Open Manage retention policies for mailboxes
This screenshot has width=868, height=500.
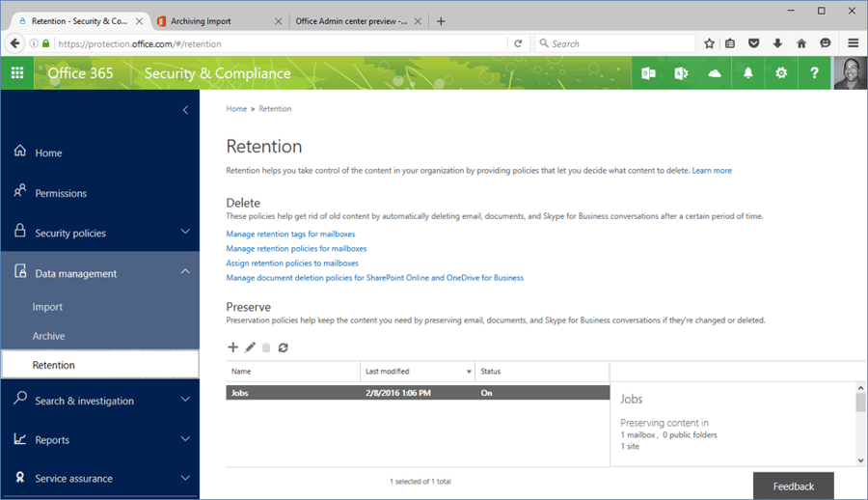point(296,248)
